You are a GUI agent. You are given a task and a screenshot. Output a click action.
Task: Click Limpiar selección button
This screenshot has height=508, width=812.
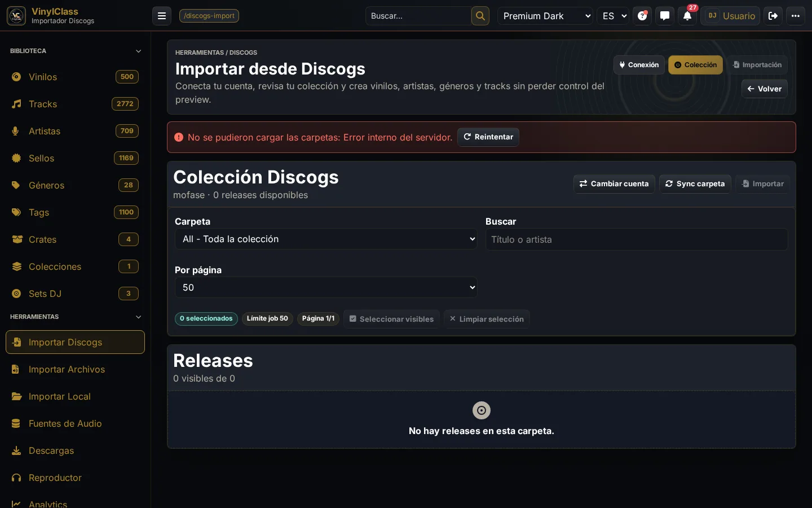[486, 319]
